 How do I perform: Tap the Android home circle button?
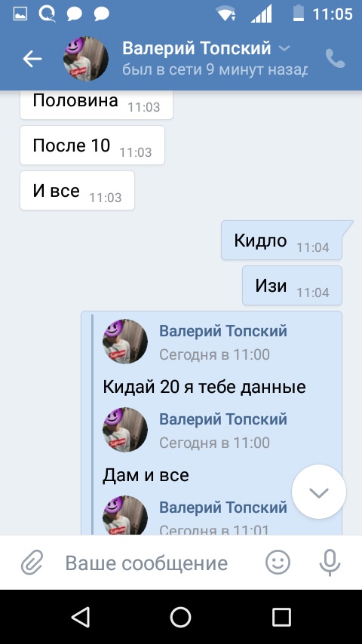181,617
